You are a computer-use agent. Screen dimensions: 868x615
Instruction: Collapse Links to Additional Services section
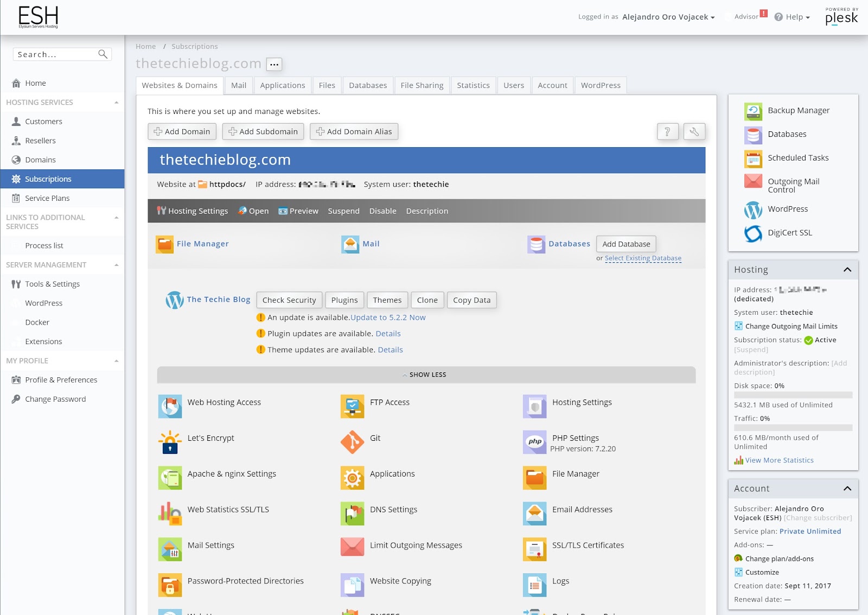116,218
